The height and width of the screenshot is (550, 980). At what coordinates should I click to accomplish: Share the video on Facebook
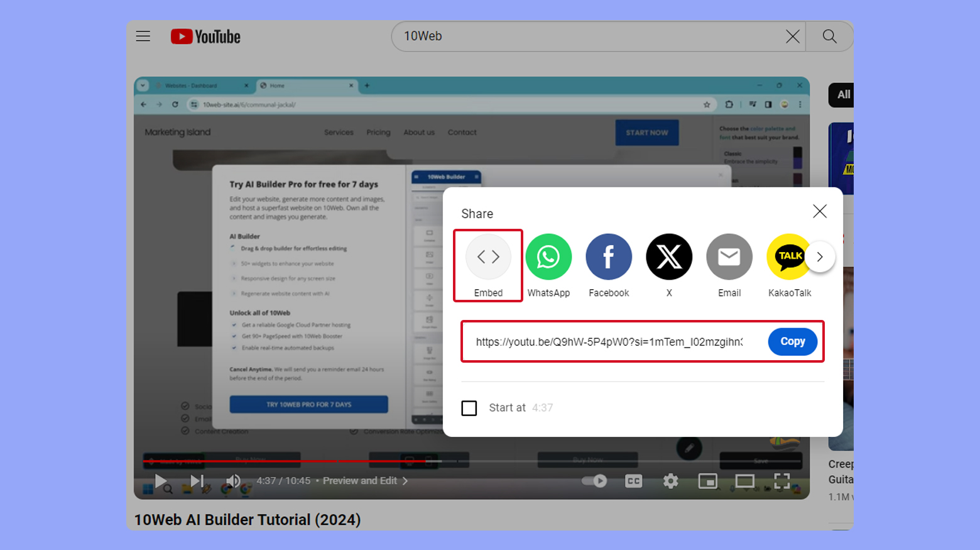[x=609, y=257]
